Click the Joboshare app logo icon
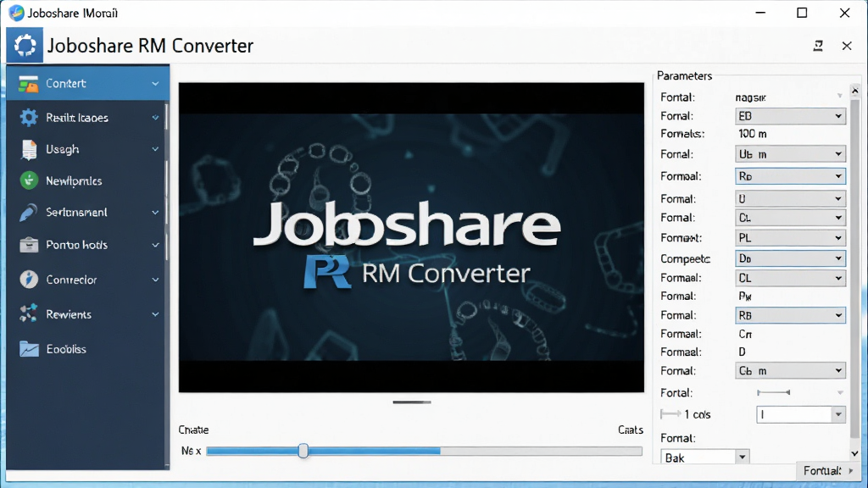The width and height of the screenshot is (868, 488). [x=25, y=46]
